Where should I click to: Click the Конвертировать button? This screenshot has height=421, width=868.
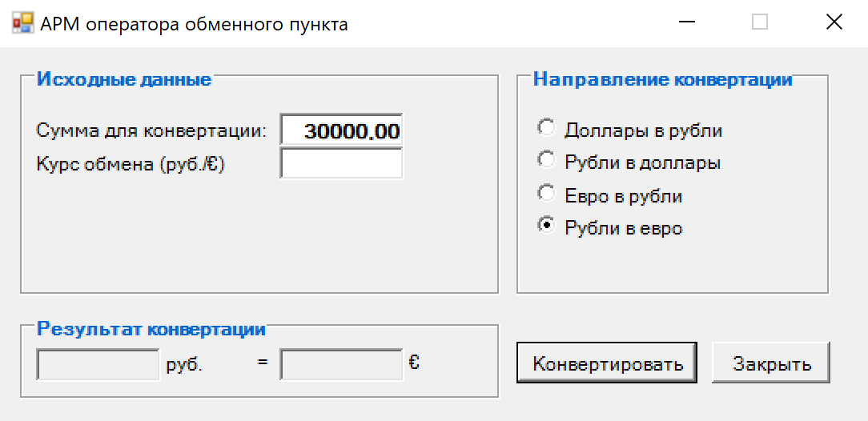(x=607, y=363)
